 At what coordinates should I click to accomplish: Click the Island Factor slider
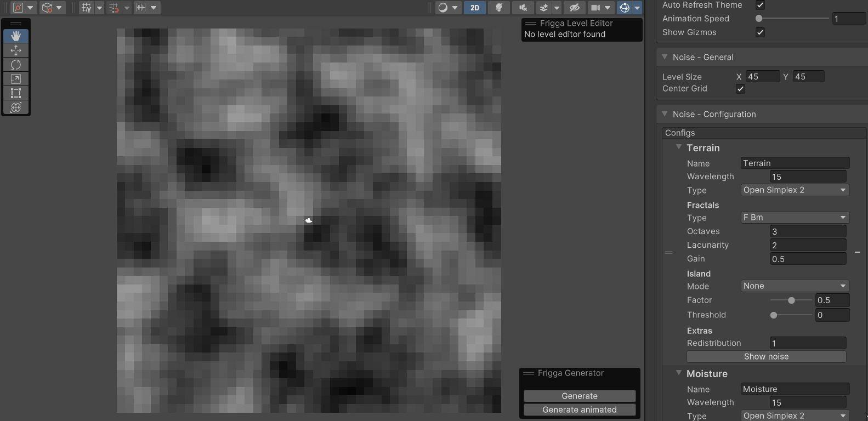click(x=791, y=300)
